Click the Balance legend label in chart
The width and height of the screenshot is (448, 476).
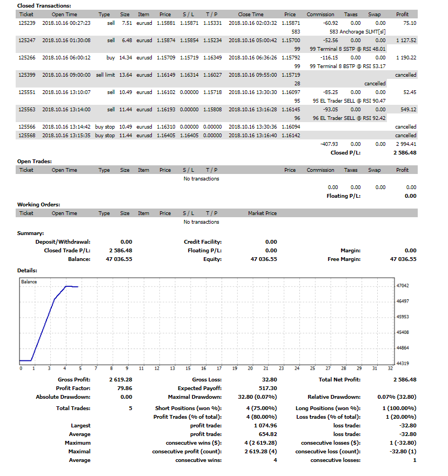pyautogui.click(x=28, y=282)
